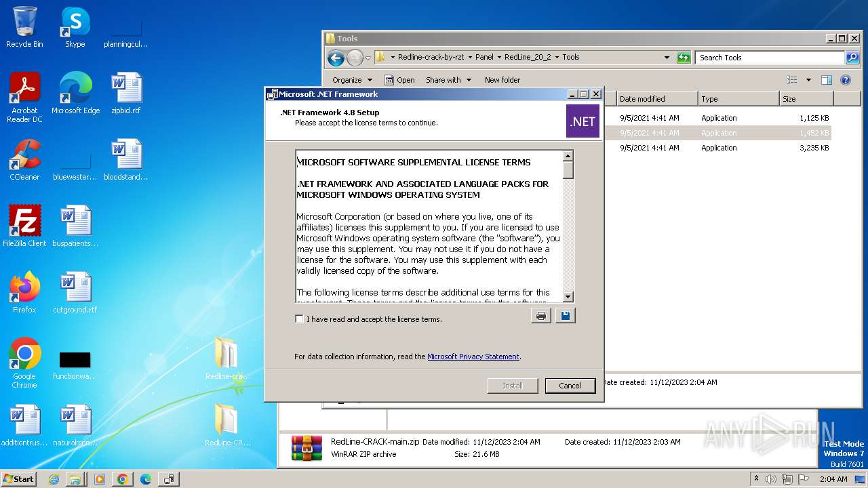Open zipbid.rtf document
This screenshot has height=488, width=868.
point(126,94)
